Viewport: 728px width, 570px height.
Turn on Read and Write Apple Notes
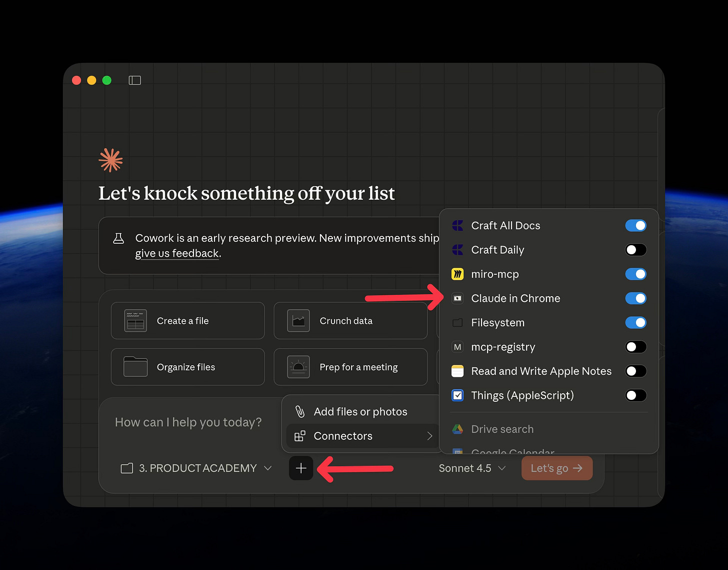pyautogui.click(x=636, y=371)
